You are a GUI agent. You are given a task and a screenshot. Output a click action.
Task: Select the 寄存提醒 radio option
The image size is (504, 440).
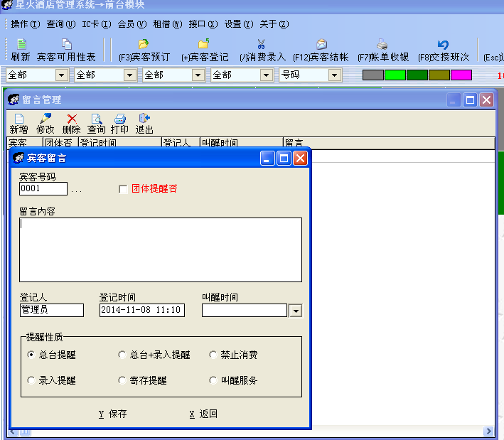coord(122,380)
